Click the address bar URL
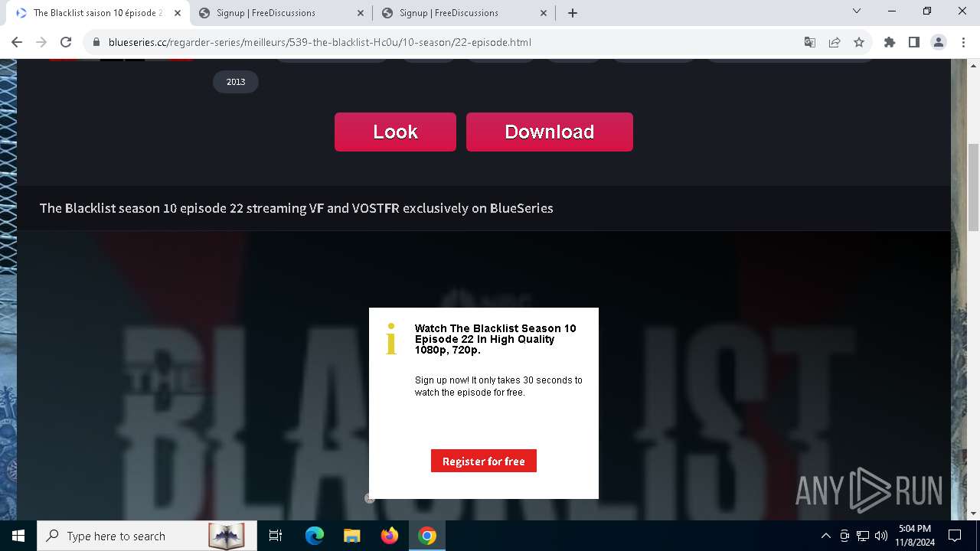Image resolution: width=980 pixels, height=551 pixels. [320, 42]
